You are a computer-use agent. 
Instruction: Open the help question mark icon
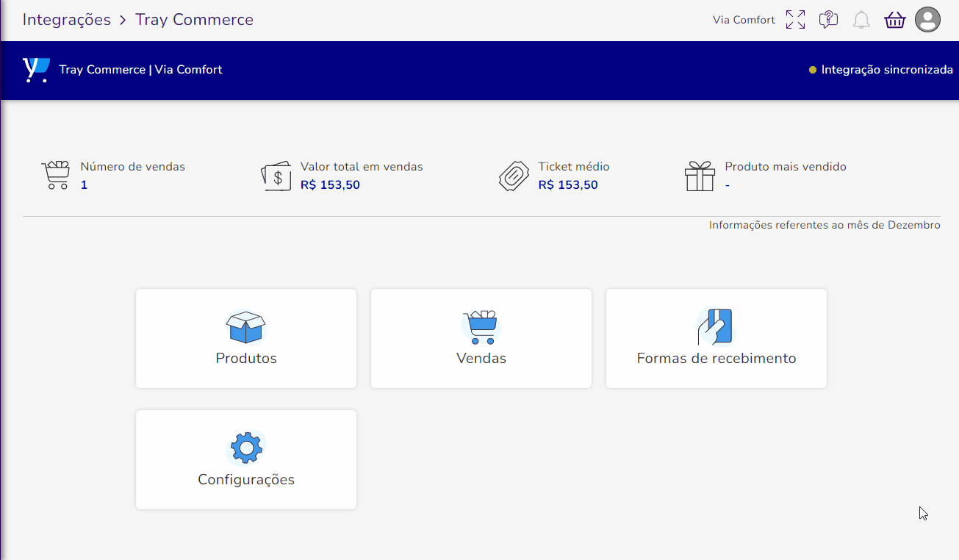tap(828, 20)
